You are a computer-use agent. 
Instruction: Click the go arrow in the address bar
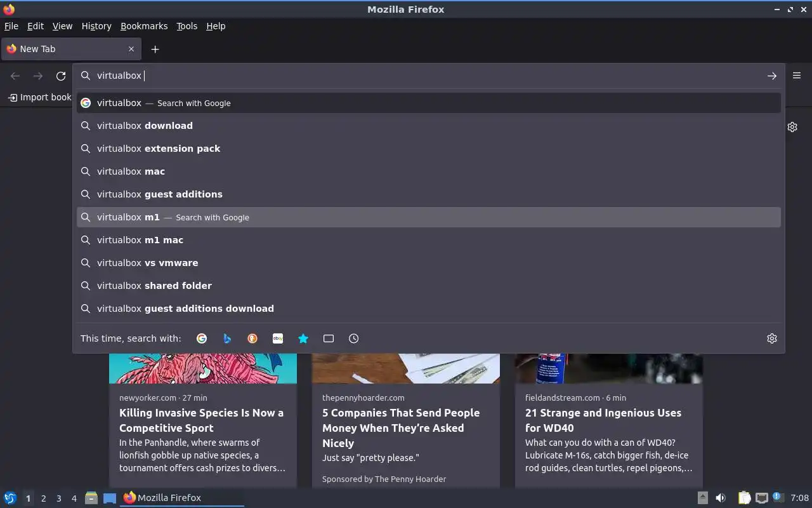pyautogui.click(x=771, y=76)
